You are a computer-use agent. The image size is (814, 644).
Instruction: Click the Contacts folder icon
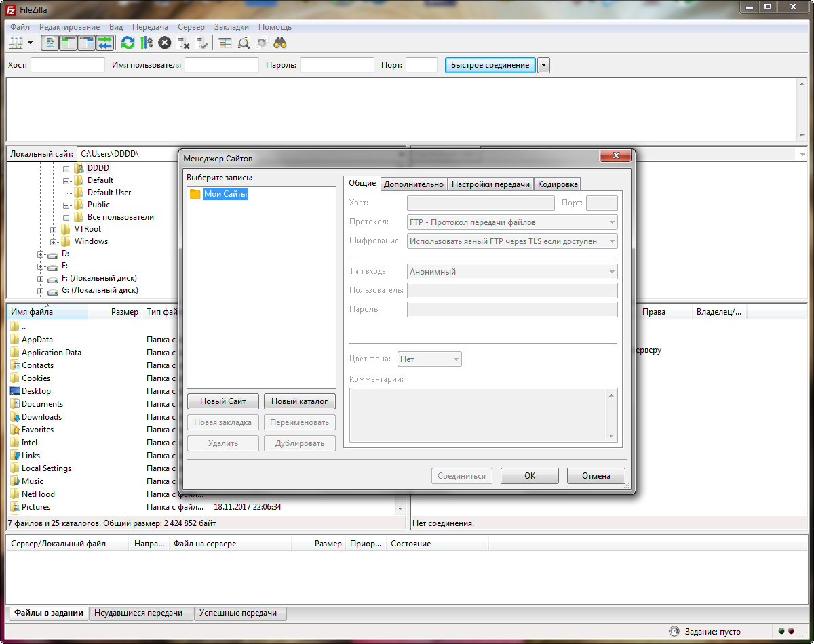point(15,365)
